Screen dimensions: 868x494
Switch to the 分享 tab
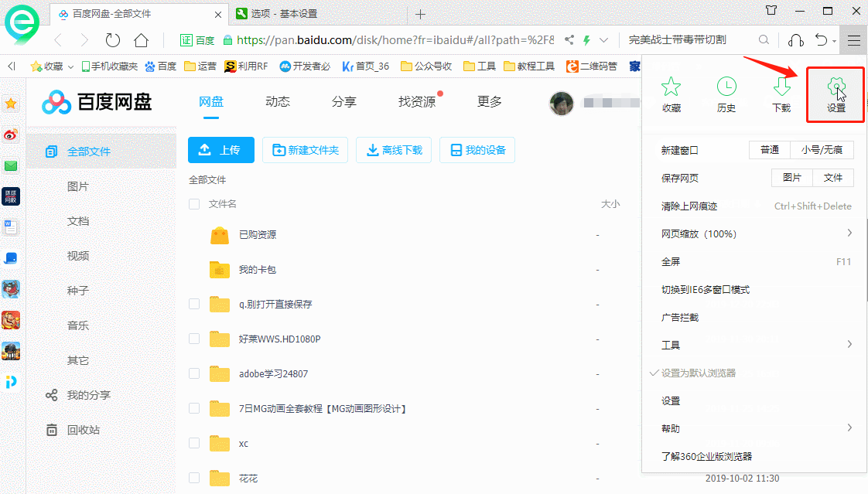coord(344,101)
